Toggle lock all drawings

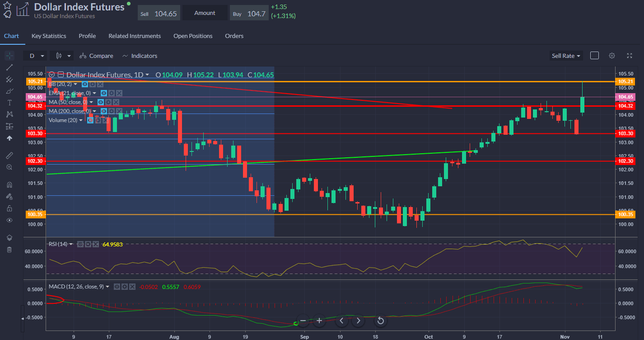tap(9, 208)
